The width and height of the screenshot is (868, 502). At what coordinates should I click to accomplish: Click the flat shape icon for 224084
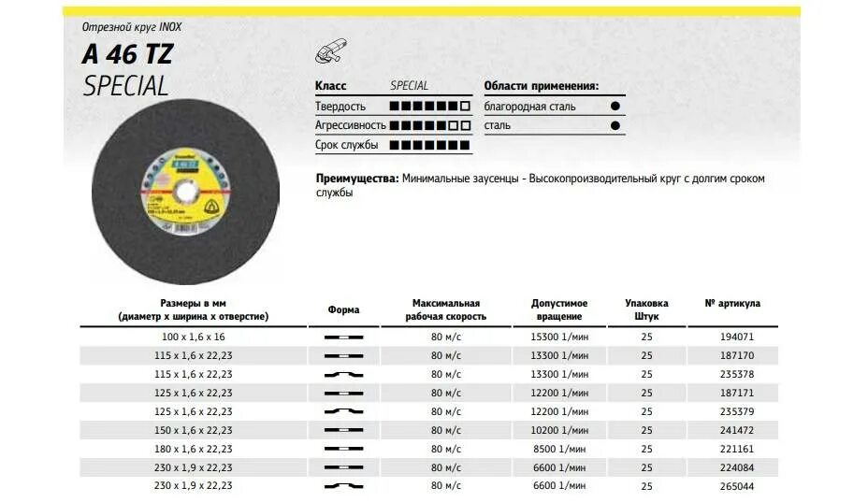coord(343,467)
